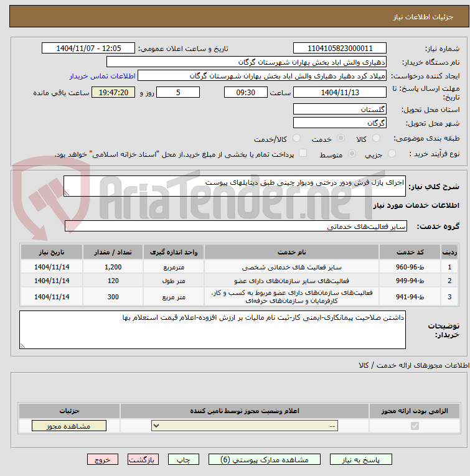The image size is (470, 476).
Task: Click the deadline date field 1404/11/13
Action: 340,92
